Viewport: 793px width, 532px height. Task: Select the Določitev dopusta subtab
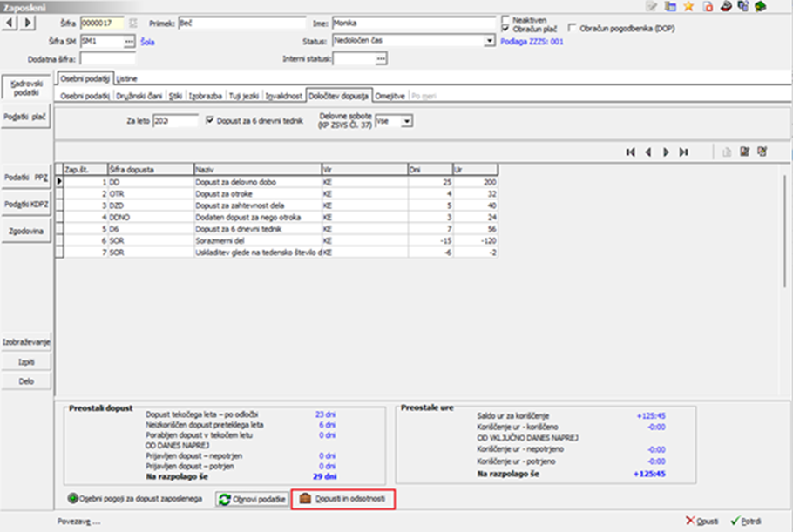click(338, 96)
